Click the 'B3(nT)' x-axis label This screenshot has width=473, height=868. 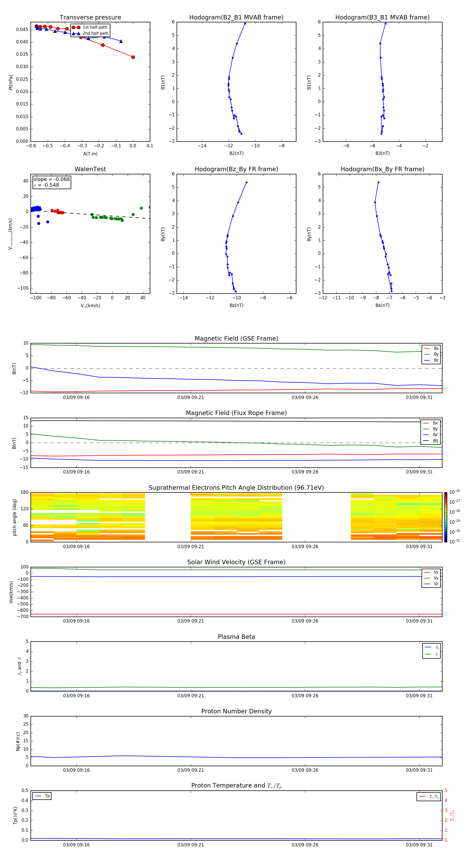tap(382, 153)
